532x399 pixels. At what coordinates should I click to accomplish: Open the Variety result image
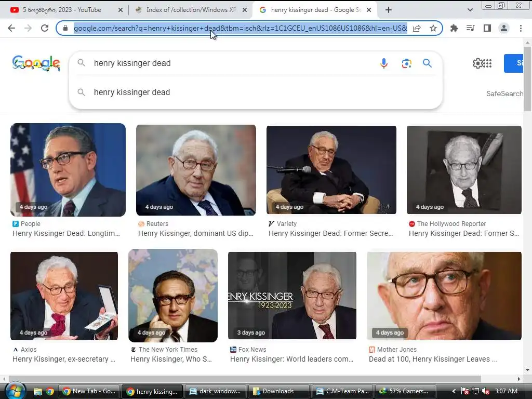tap(331, 170)
